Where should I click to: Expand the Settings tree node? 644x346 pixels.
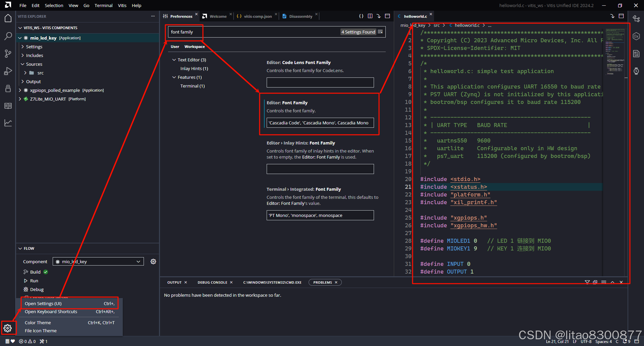click(23, 47)
